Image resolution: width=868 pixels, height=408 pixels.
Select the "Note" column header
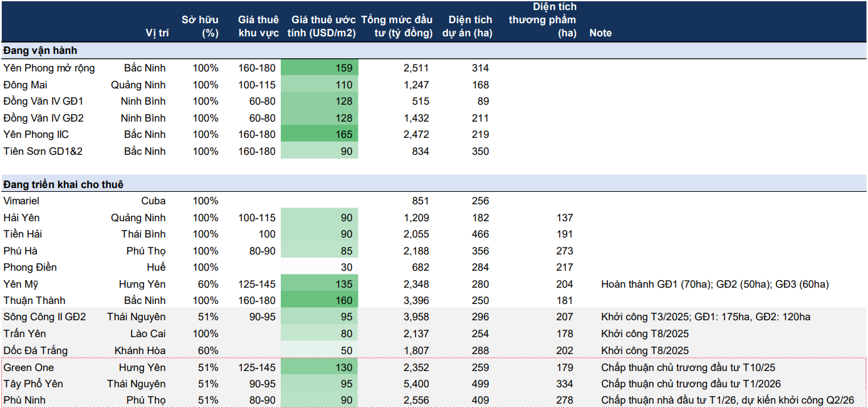coord(600,33)
